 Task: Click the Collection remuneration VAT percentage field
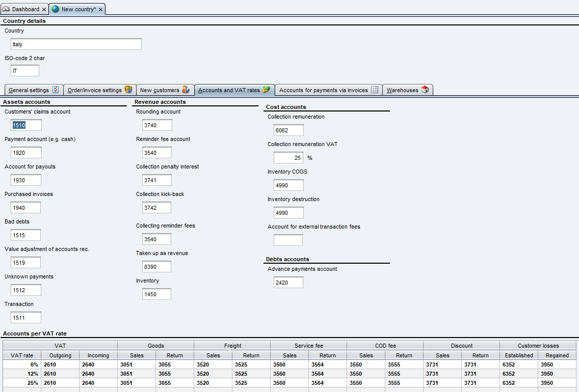(288, 158)
